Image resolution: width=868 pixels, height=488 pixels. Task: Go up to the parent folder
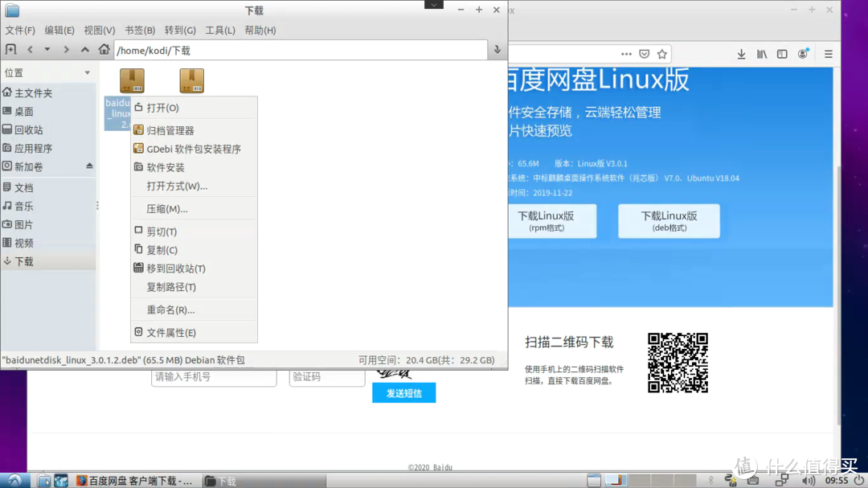pyautogui.click(x=84, y=50)
